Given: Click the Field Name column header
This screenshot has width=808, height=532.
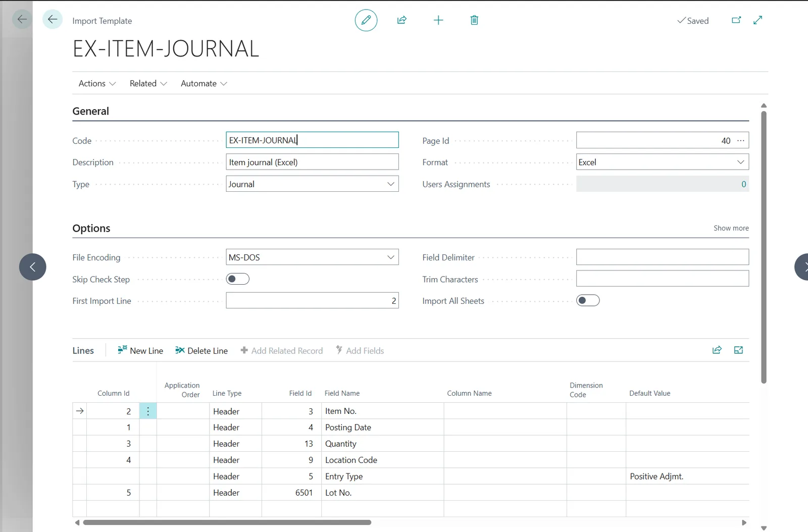Looking at the screenshot, I should click(x=342, y=393).
